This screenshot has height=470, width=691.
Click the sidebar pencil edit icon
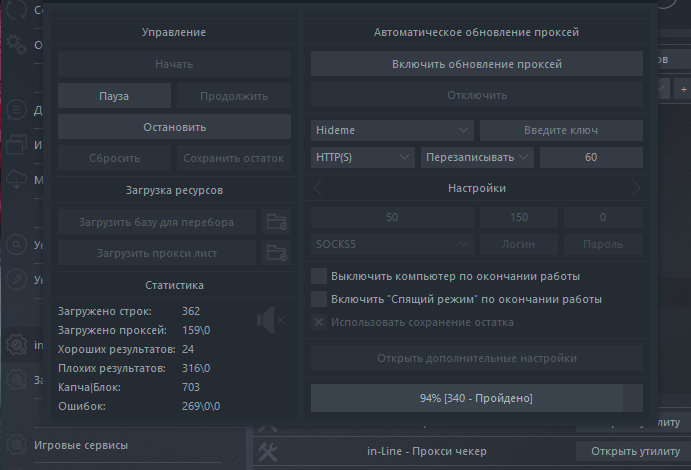pos(16,279)
